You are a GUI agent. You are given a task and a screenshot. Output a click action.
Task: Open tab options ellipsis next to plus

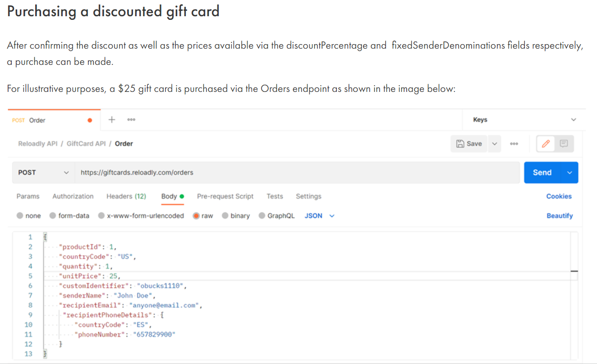click(x=131, y=120)
